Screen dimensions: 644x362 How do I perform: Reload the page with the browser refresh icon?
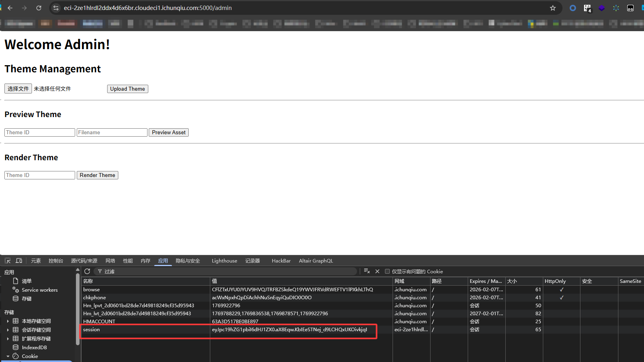tap(39, 8)
